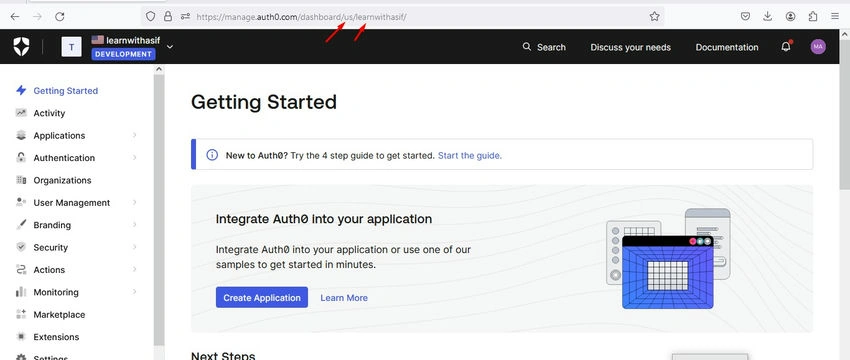
Task: Expand the Monitoring submenu chevron
Action: click(x=134, y=292)
